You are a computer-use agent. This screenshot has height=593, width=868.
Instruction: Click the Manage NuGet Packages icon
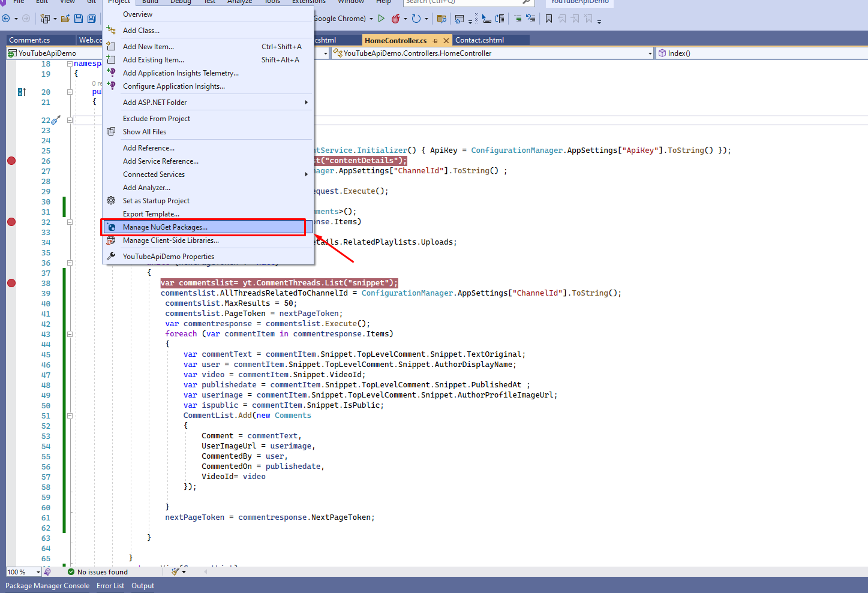tap(111, 227)
